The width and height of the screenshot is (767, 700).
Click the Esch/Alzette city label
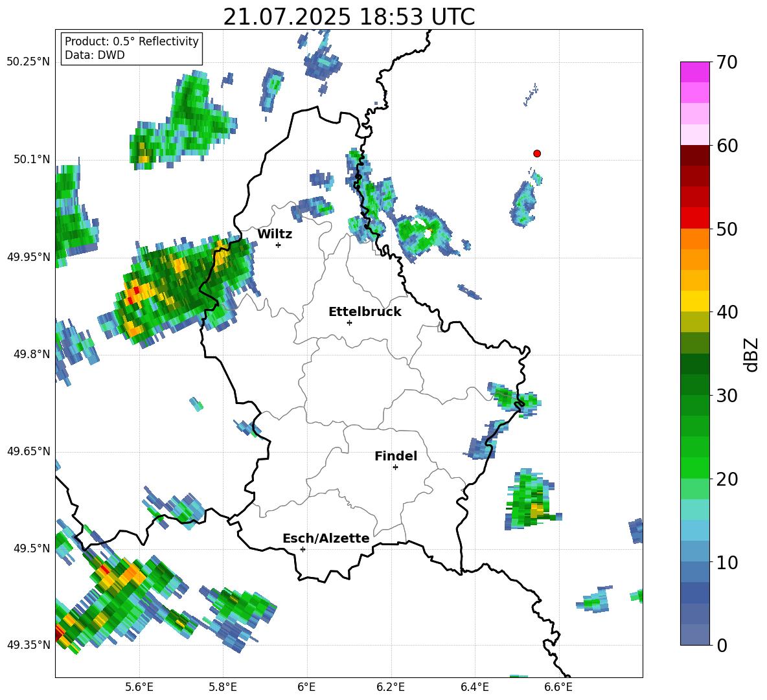[x=326, y=539]
